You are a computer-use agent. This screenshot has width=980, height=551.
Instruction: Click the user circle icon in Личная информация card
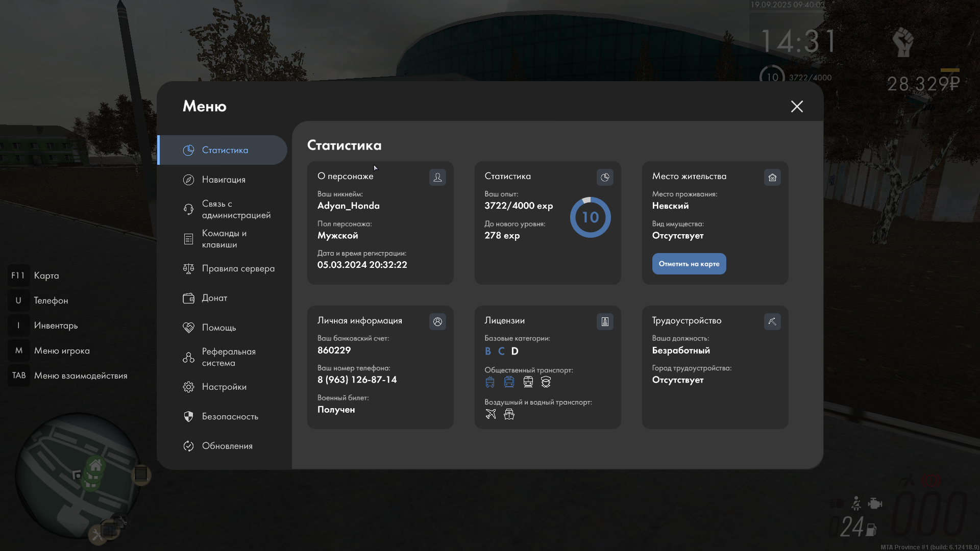click(x=437, y=321)
